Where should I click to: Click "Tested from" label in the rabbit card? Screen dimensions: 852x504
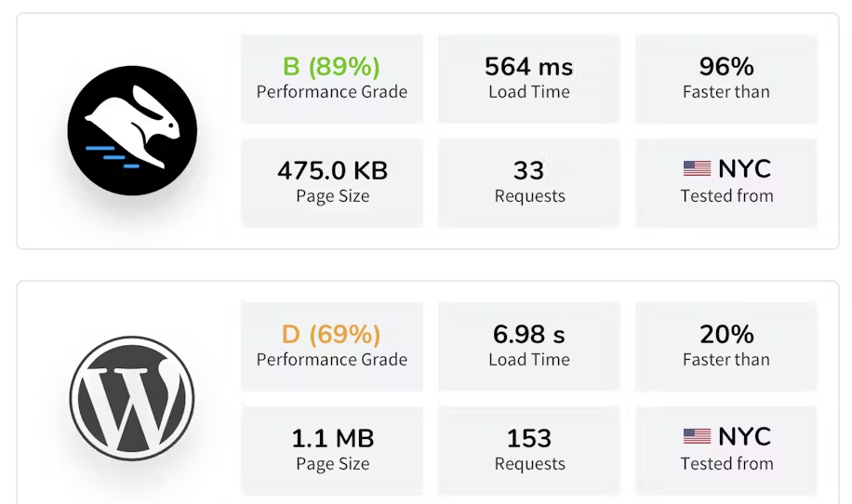pyautogui.click(x=726, y=196)
